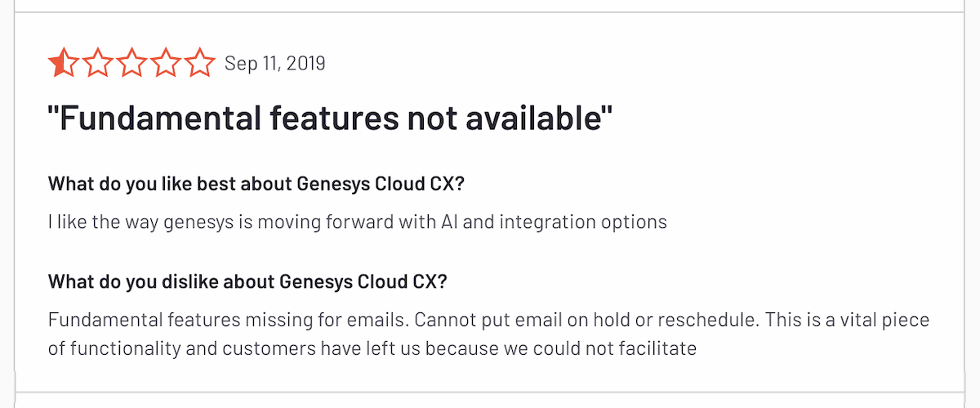This screenshot has height=408, width=980.
Task: Click the first half-filled rating star
Action: (x=62, y=63)
